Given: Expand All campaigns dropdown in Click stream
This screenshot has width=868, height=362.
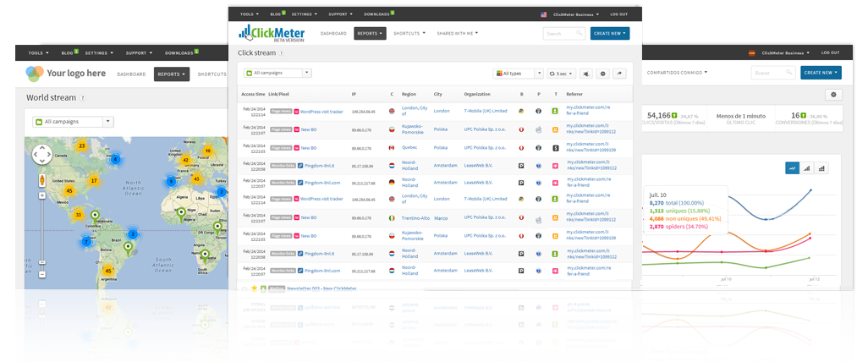Looking at the screenshot, I should [277, 74].
